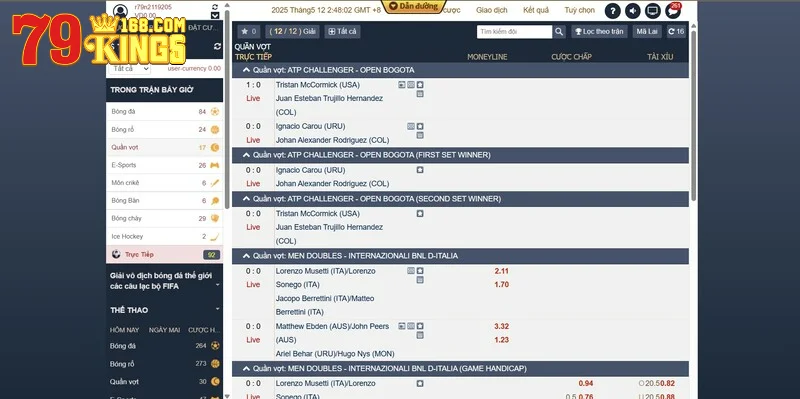Click the main page vertical scrollbar
The height and width of the screenshot is (399, 800).
tap(693, 112)
